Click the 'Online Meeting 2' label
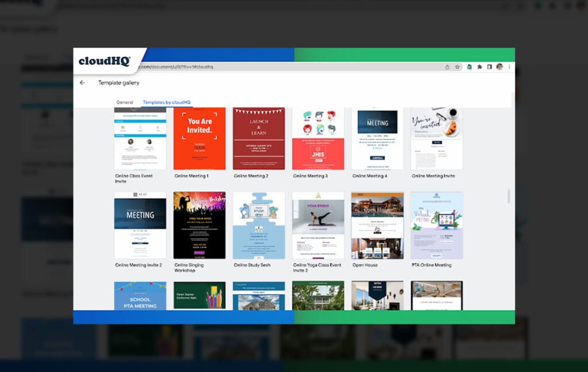The height and width of the screenshot is (372, 588). click(x=251, y=176)
